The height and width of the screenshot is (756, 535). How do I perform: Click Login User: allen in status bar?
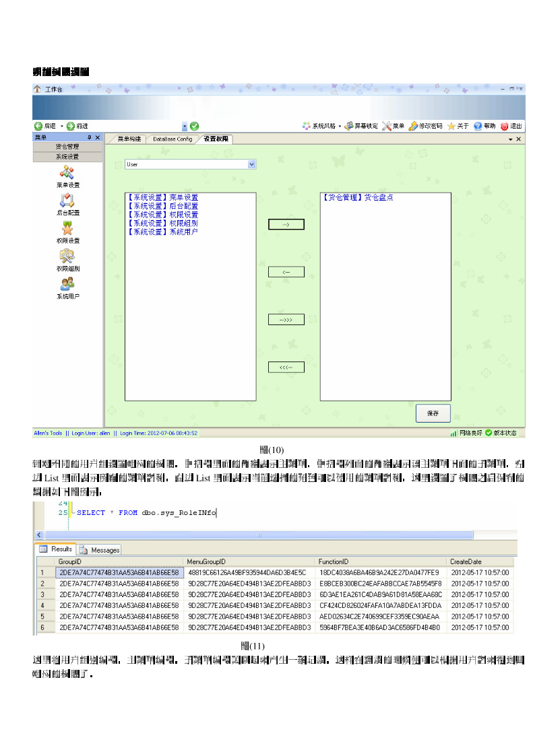(x=91, y=433)
